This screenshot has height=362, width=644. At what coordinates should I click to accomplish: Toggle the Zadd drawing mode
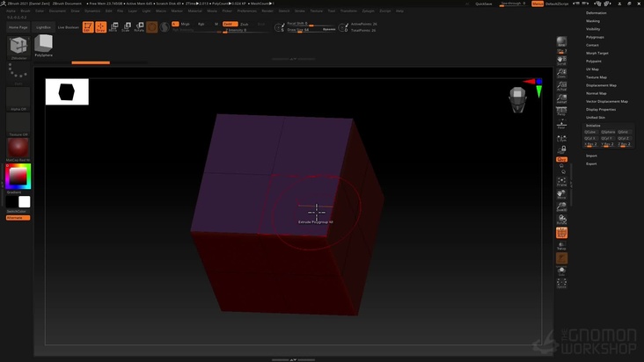[228, 24]
